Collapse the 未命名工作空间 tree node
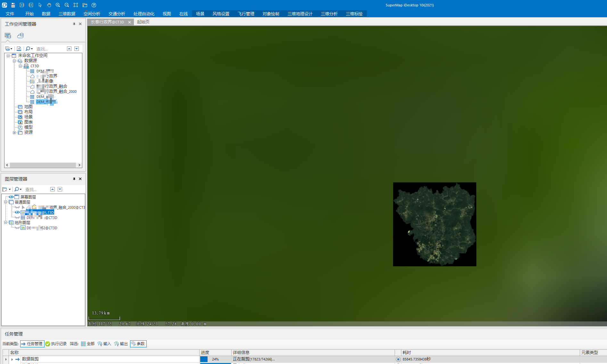Viewport: 607px width, 364px height. click(8, 56)
